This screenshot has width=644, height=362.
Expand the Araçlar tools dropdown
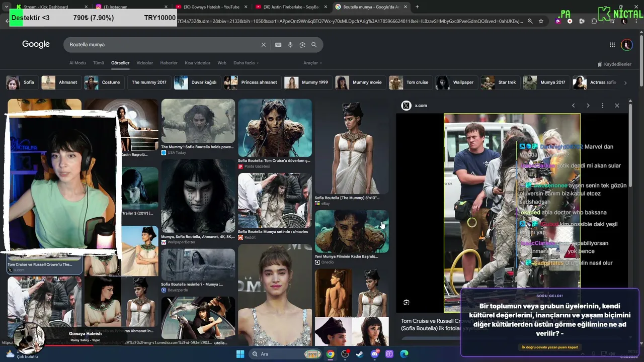click(312, 63)
